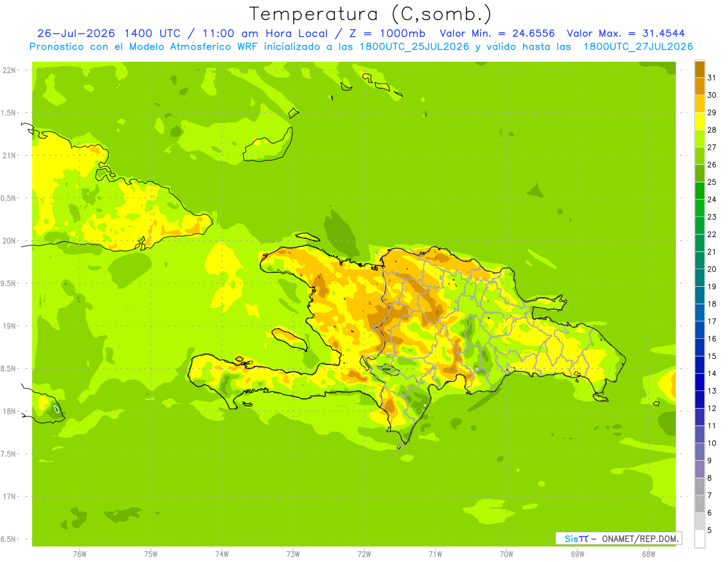Viewport: 728px width, 562px height.
Task: Click legend color band between 27 and 28
Action: [699, 138]
